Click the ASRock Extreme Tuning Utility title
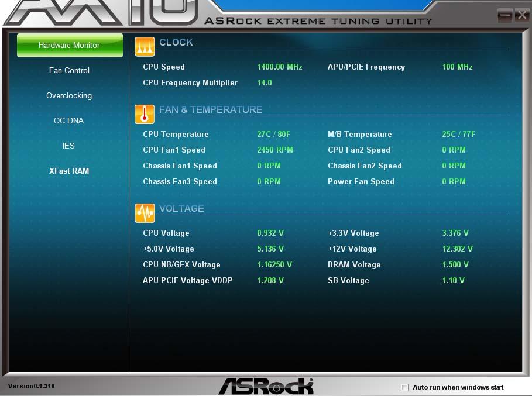 [318, 21]
